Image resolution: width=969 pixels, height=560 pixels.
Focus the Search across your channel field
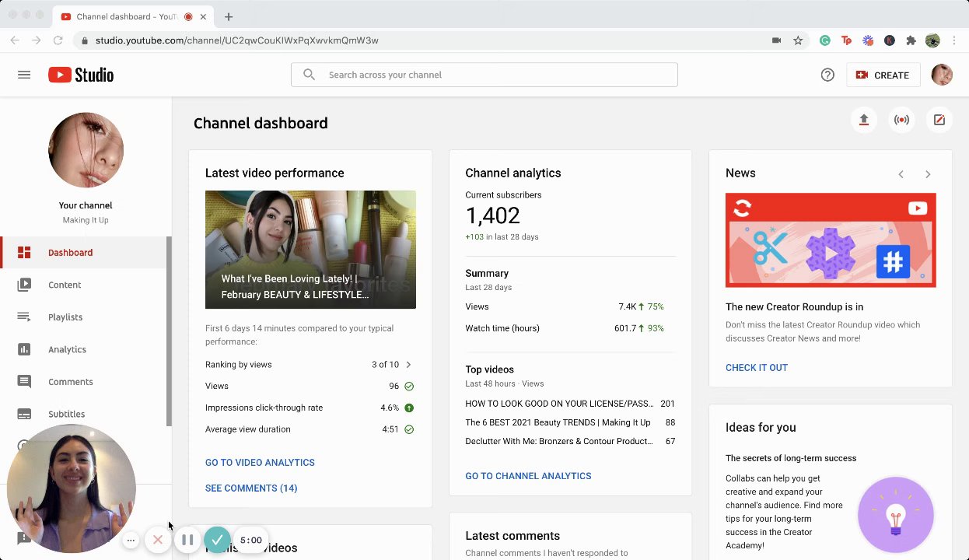484,75
